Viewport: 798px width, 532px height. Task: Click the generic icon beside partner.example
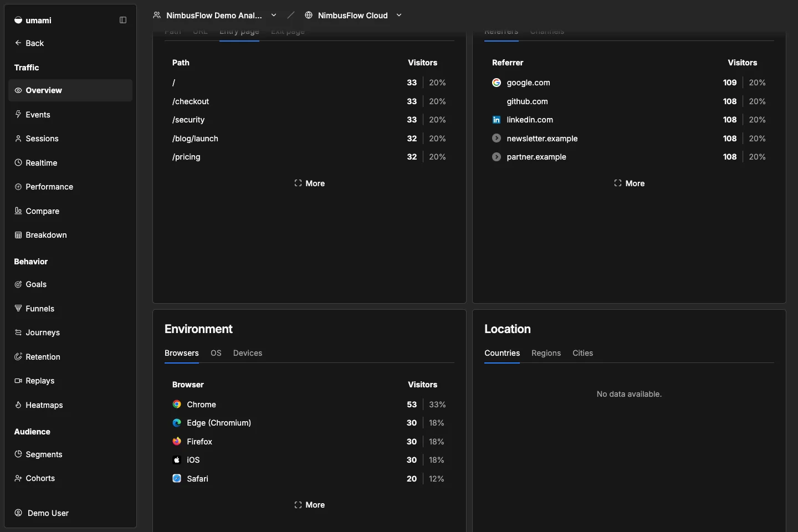point(497,157)
